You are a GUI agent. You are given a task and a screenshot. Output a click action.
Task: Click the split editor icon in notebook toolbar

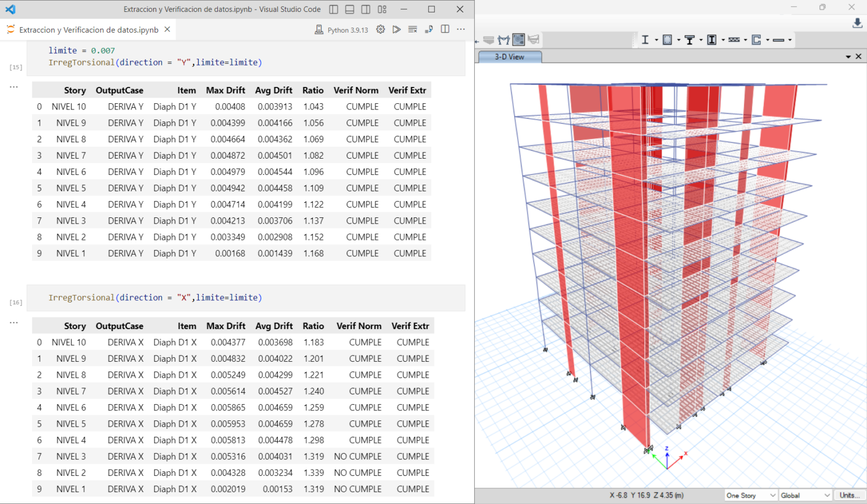(x=445, y=29)
